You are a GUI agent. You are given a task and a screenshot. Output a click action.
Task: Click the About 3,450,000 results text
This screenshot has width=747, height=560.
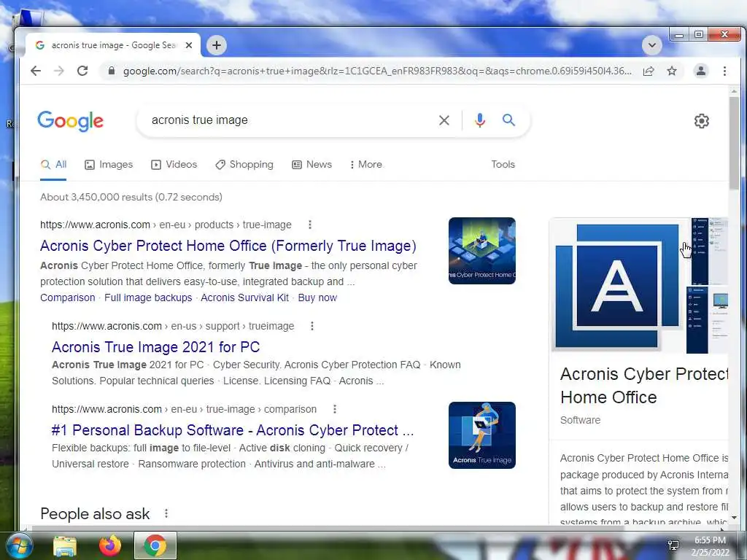pyautogui.click(x=131, y=197)
